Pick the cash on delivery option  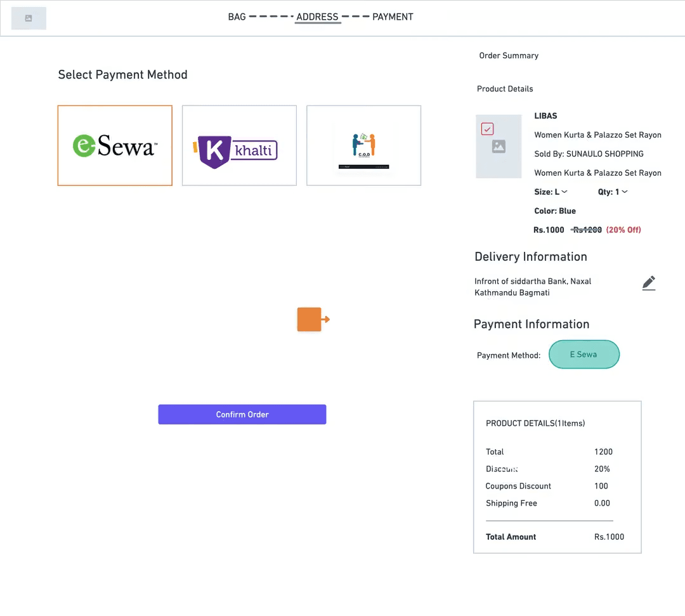coord(364,145)
